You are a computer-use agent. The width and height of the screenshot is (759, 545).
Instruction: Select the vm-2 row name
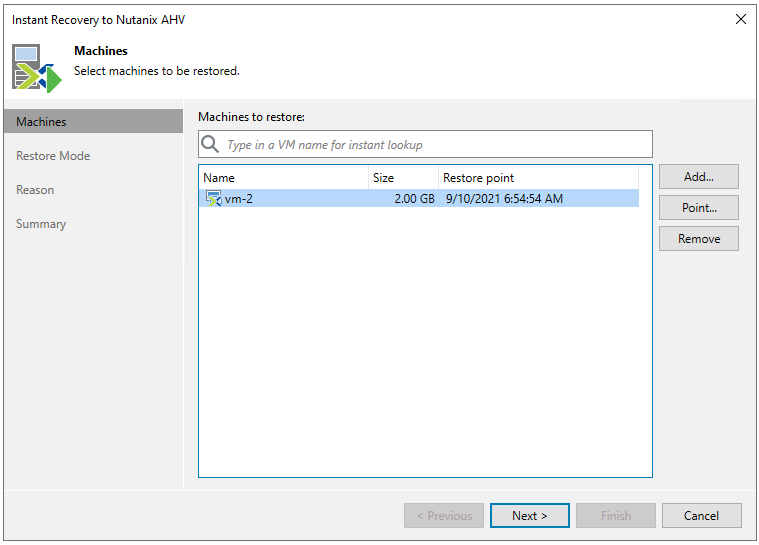[x=239, y=198]
